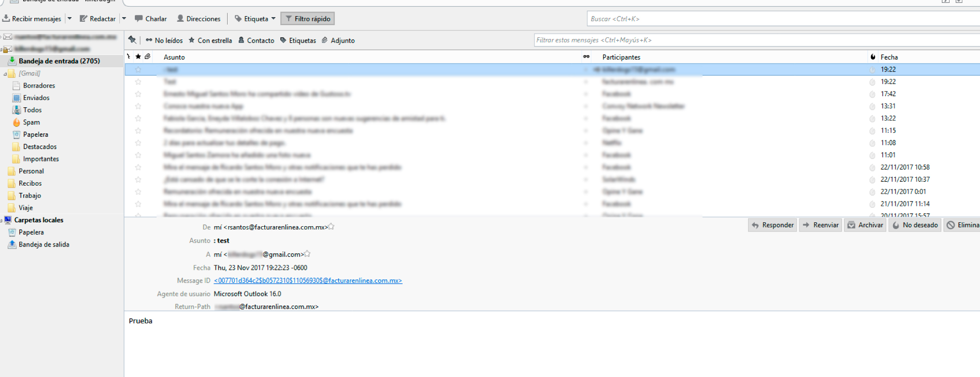Viewport: 980px width, 377px height.
Task: Toggle the Contacto quick filter
Action: coord(256,40)
